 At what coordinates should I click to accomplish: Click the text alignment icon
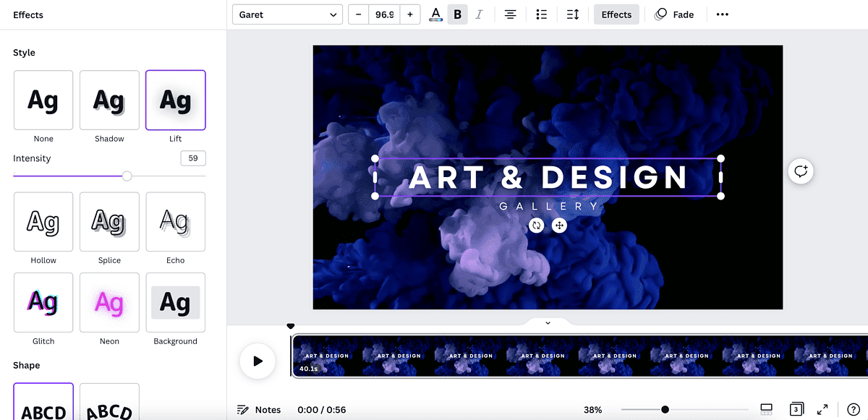click(x=510, y=14)
